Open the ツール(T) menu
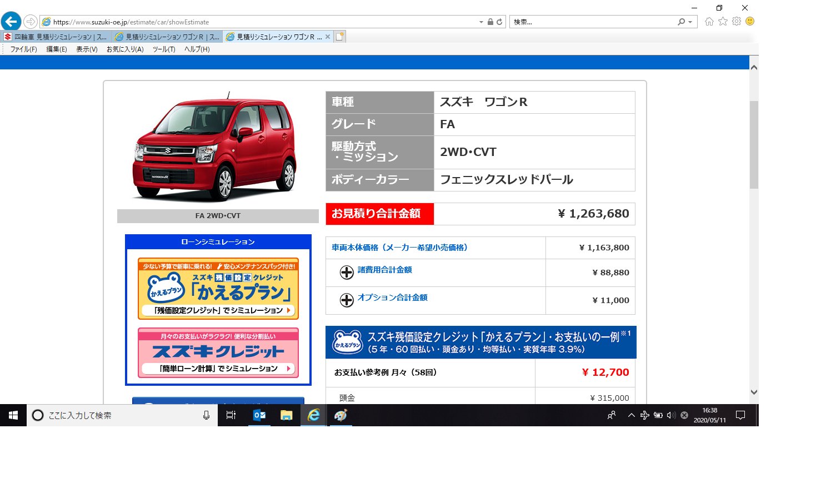This screenshot has height=504, width=831. 164,49
